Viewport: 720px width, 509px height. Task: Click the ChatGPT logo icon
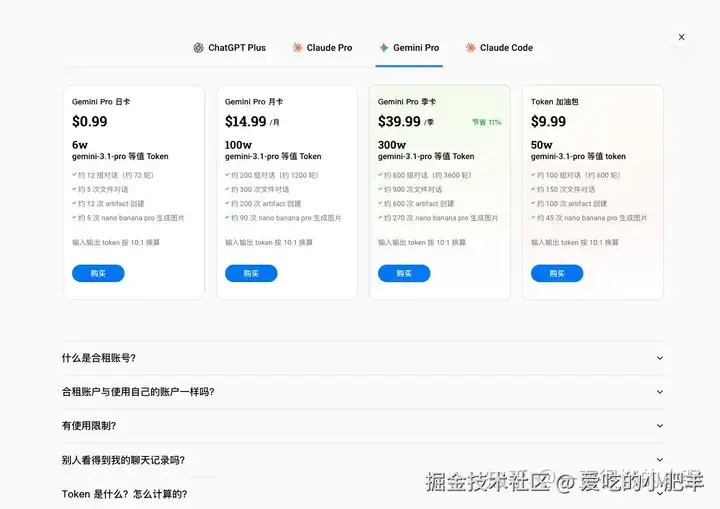[198, 48]
